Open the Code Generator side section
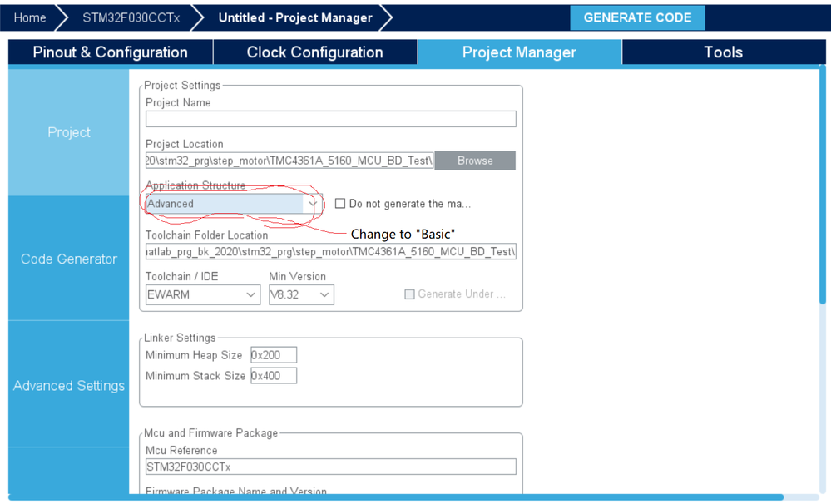 point(68,259)
